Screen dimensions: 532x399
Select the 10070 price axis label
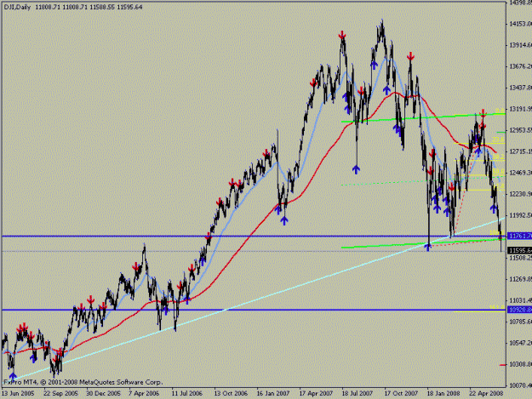click(x=520, y=385)
